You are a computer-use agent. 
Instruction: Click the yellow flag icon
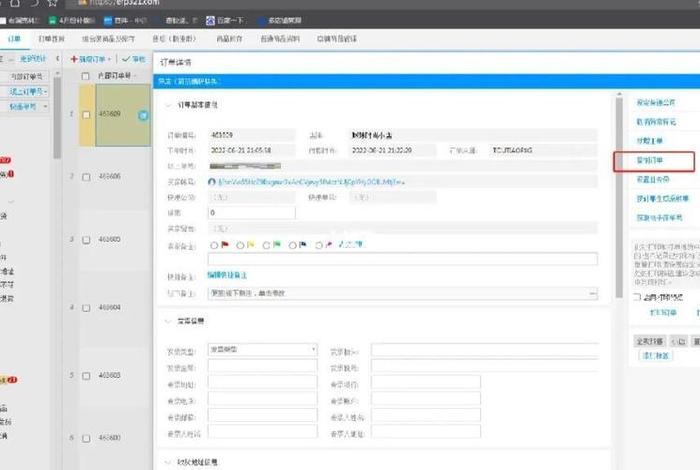[x=251, y=245]
